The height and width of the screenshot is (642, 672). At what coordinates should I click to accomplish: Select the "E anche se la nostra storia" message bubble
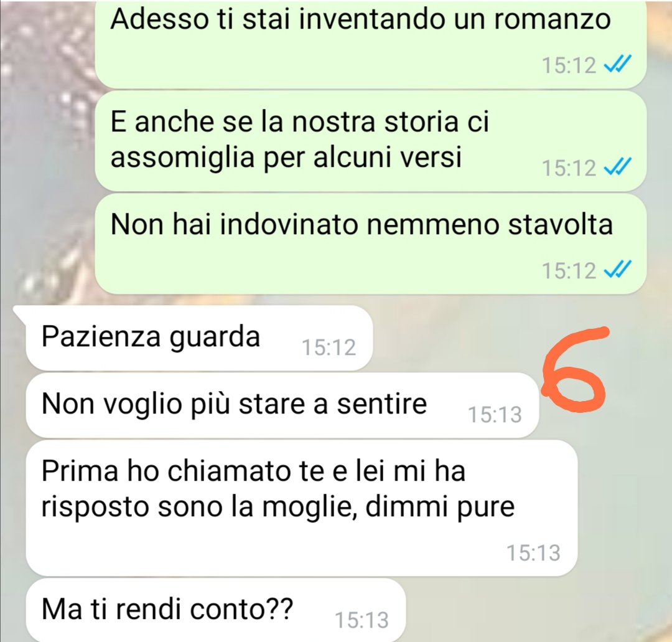point(370,141)
